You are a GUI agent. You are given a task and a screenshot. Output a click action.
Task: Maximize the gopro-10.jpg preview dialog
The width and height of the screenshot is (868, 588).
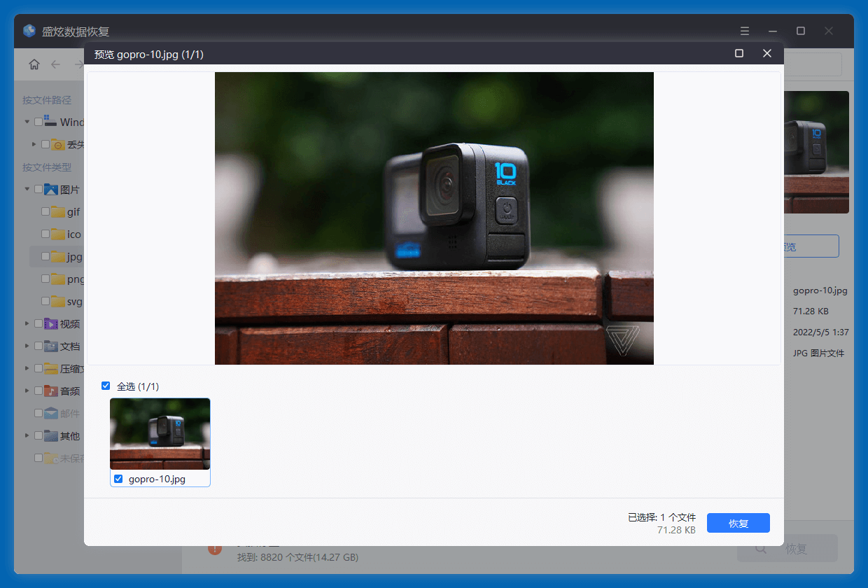[x=739, y=53]
